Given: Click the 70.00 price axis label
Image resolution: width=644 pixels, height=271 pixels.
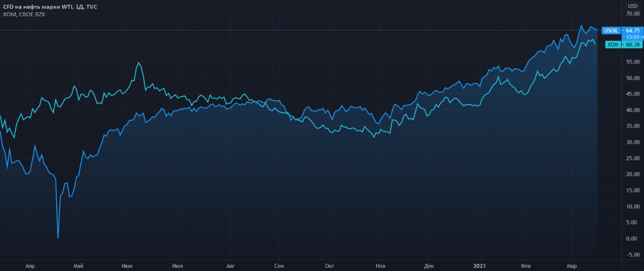Looking at the screenshot, I should 633,14.
